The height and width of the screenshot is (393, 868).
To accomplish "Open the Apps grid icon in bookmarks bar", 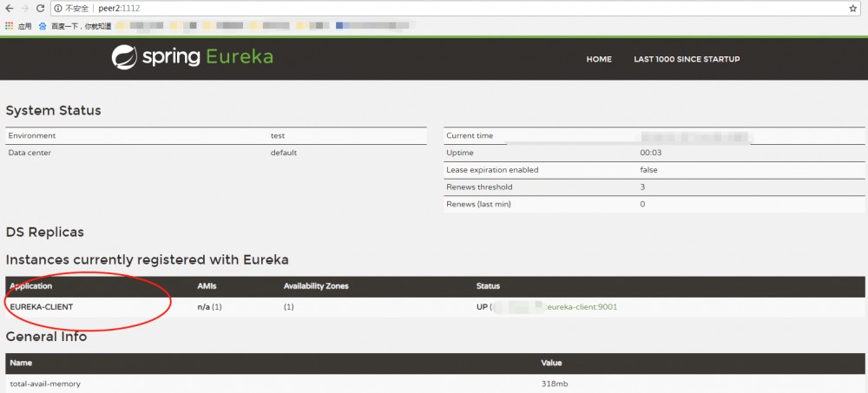I will (9, 25).
